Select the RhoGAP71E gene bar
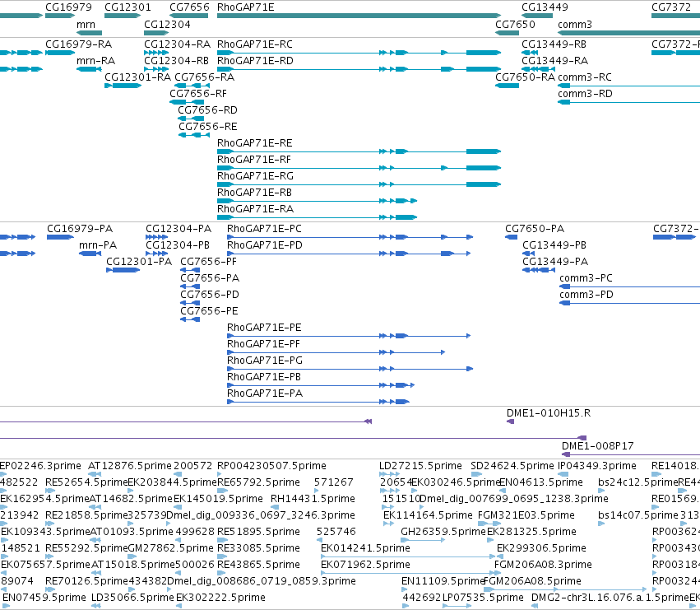This screenshot has height=610, width=700. [x=359, y=16]
